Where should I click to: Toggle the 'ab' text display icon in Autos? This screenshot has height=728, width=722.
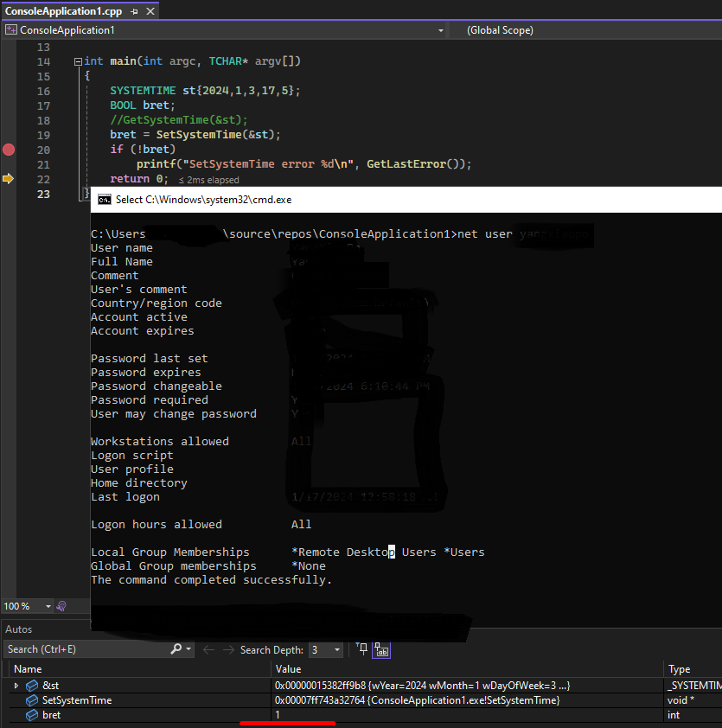381,650
